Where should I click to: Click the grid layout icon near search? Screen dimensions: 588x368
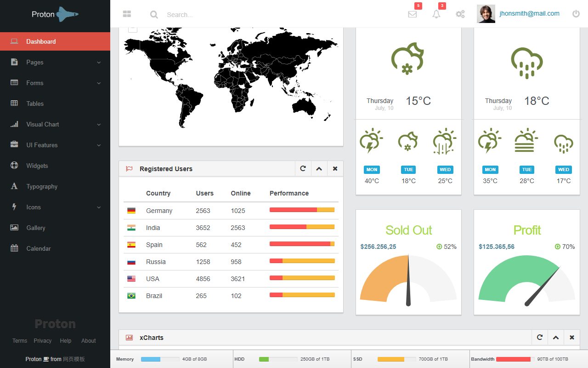127,14
